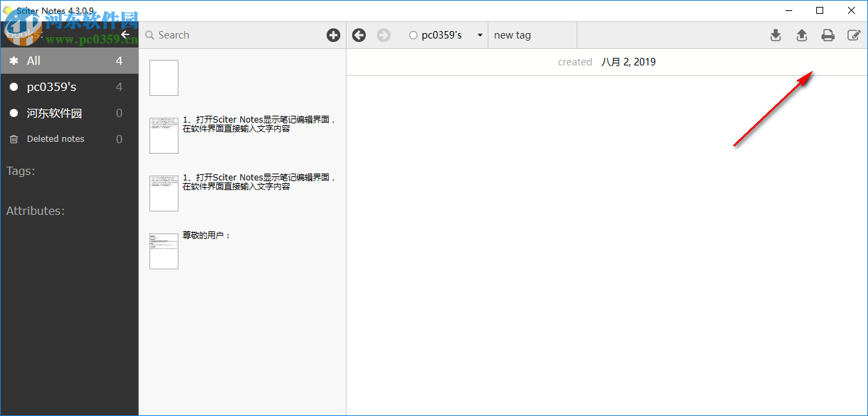Click the back navigation arrow icon
Image resolution: width=868 pixels, height=416 pixels.
click(x=358, y=34)
